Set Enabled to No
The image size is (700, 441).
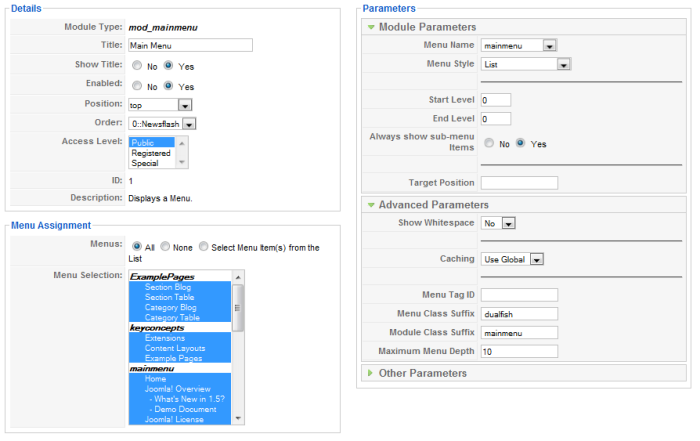137,86
